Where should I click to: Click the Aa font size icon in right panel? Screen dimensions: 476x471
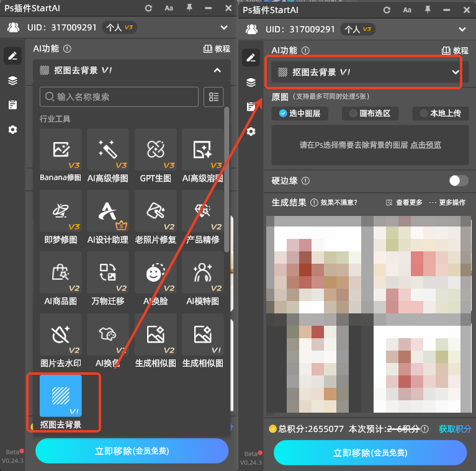click(x=407, y=10)
